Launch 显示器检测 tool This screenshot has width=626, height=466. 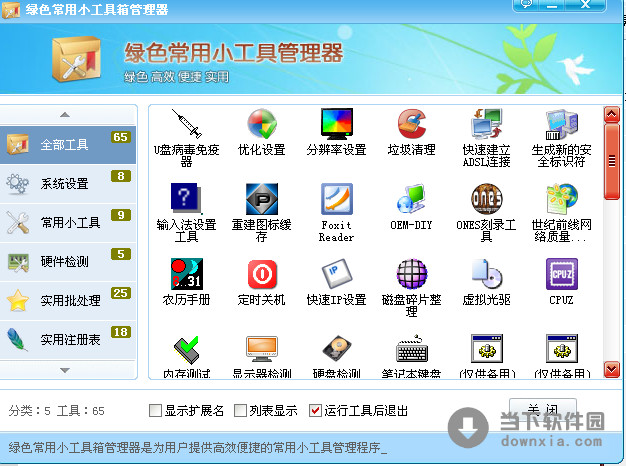pyautogui.click(x=261, y=355)
